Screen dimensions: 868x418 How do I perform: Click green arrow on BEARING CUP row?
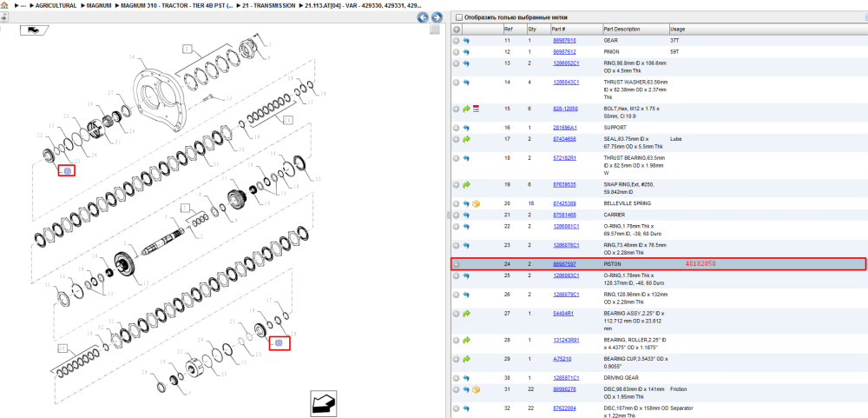click(466, 359)
